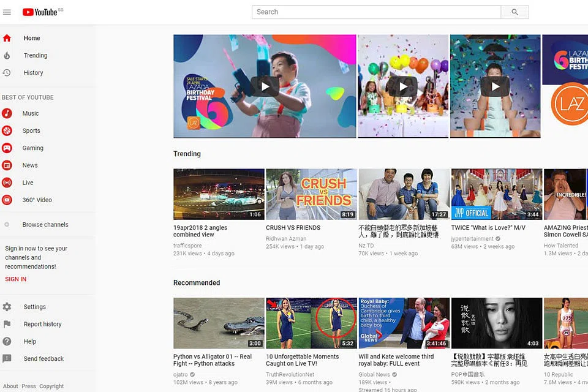Click the SIGN IN link
588x392 pixels.
pos(16,279)
